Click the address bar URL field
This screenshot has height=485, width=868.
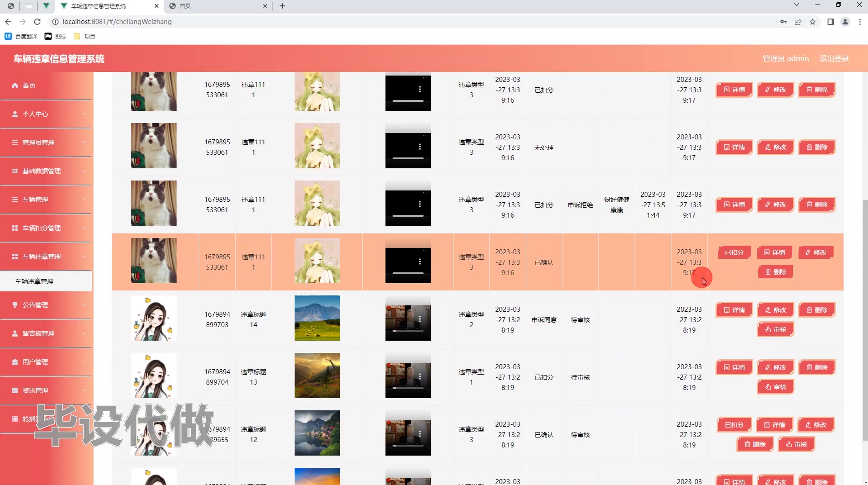(407, 22)
